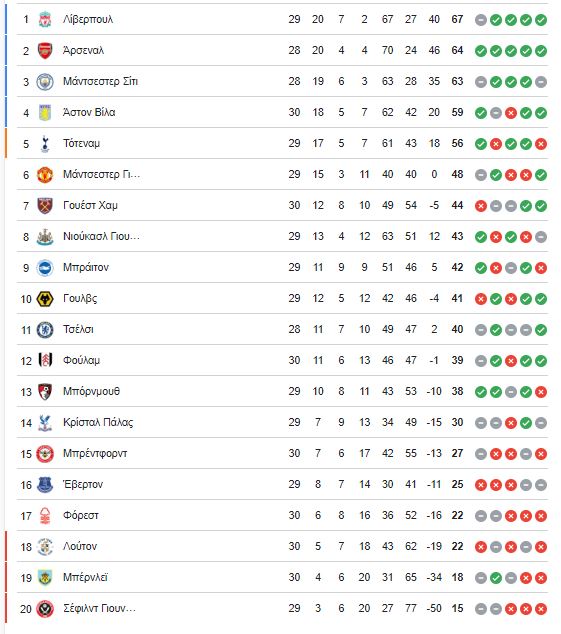Click the Μπέρνλεϊ green win result icon
The image size is (561, 634).
point(496,578)
